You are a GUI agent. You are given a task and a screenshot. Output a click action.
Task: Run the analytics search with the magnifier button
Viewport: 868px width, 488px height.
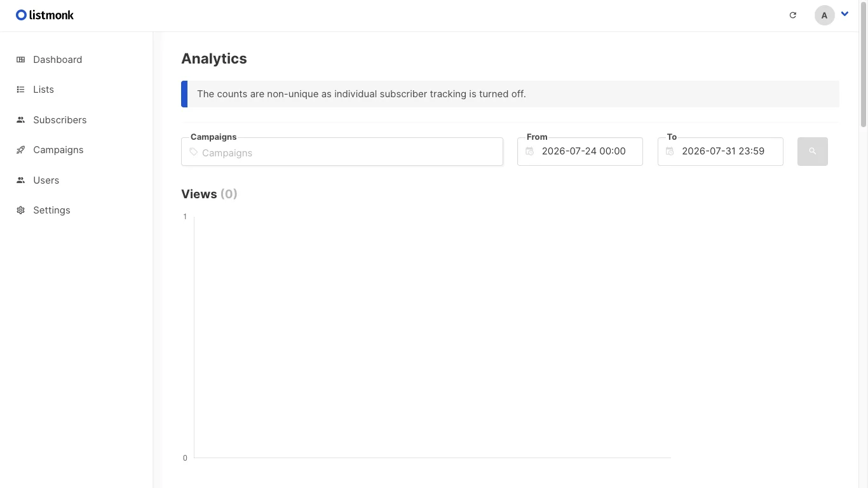pyautogui.click(x=812, y=151)
